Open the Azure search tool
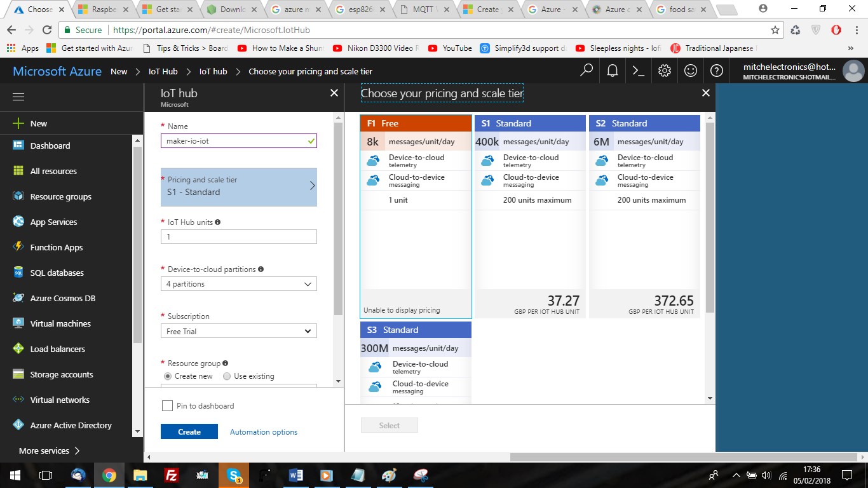Viewport: 868px width, 488px height. click(x=585, y=71)
